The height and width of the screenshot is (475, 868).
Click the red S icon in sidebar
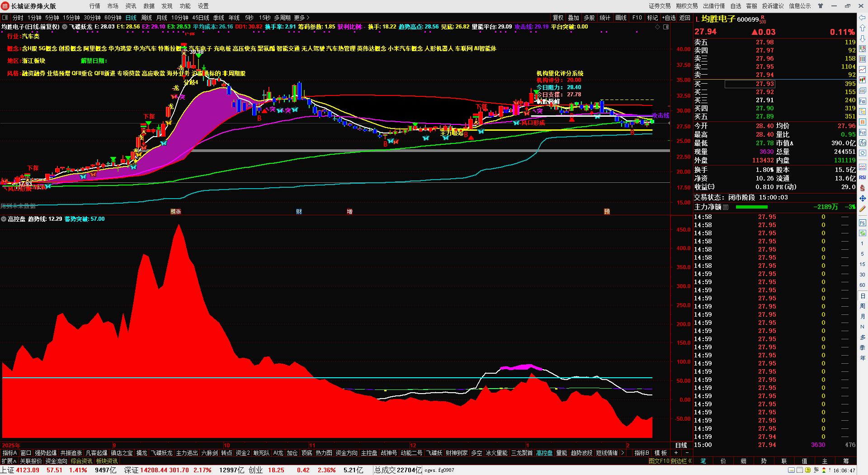click(x=863, y=188)
